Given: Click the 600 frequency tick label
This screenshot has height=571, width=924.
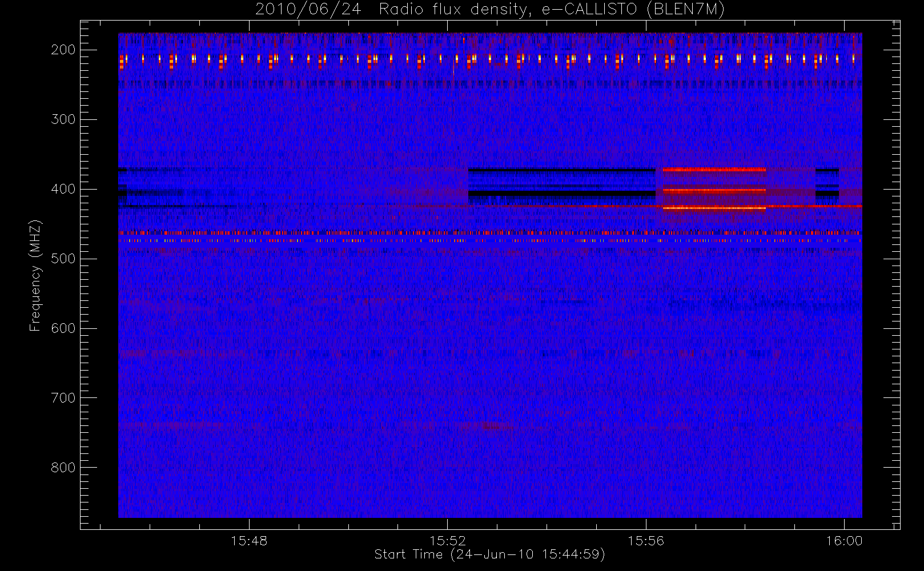Looking at the screenshot, I should [63, 328].
